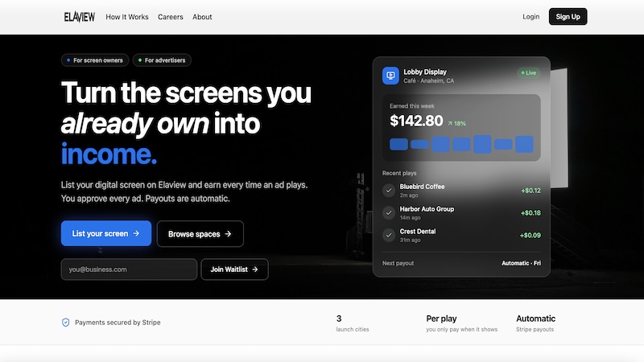644x362 pixels.
Task: Click the Sign Up button
Action: click(568, 16)
